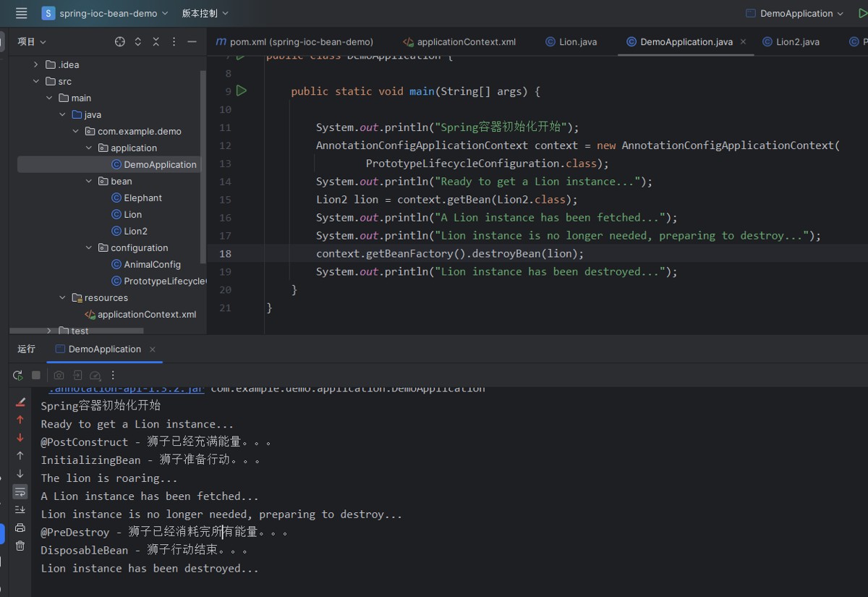Viewport: 868px width, 597px height.
Task: Click the clear console trash icon
Action: point(20,546)
